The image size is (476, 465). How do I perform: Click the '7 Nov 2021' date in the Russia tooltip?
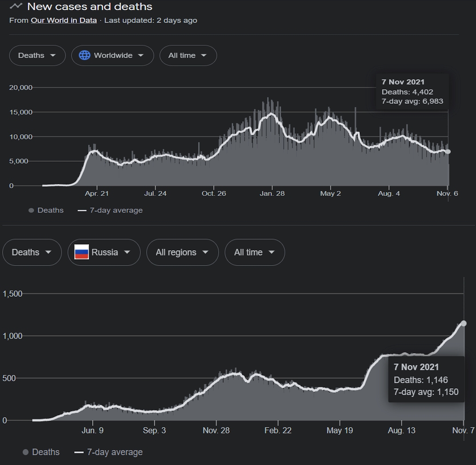tap(416, 367)
